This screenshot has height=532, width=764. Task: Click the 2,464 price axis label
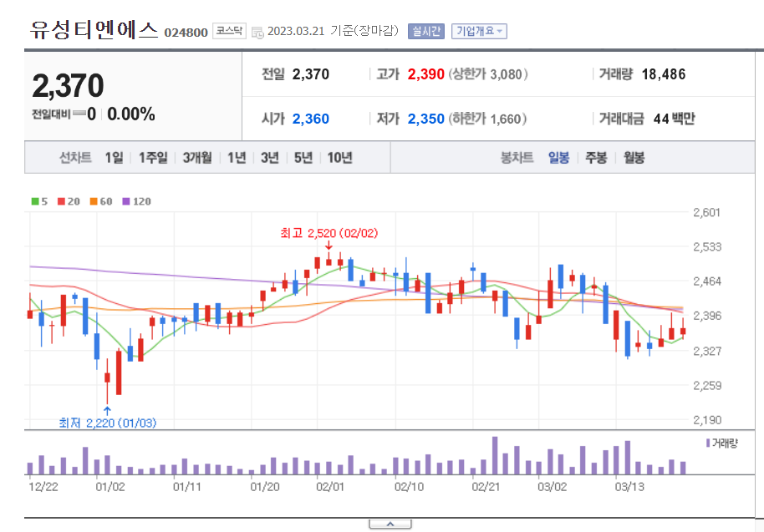707,281
